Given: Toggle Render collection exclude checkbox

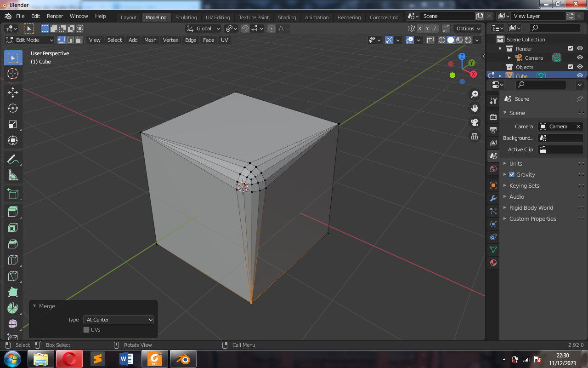Looking at the screenshot, I should pyautogui.click(x=571, y=48).
